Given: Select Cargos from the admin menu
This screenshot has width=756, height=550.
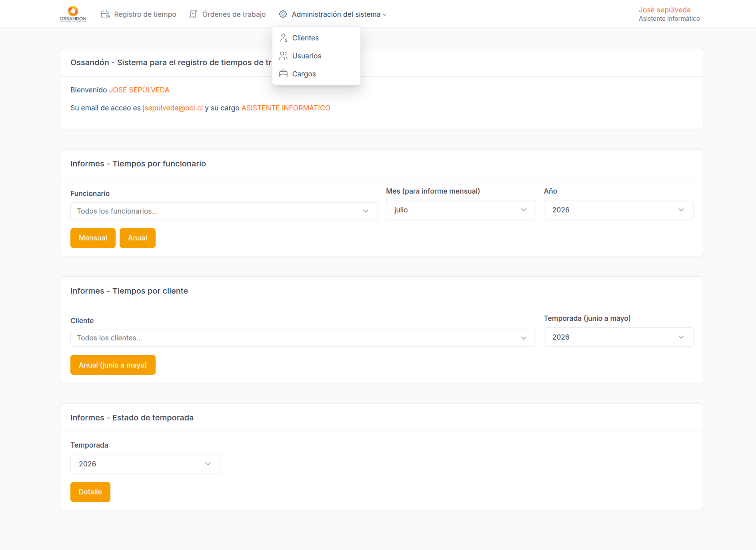Looking at the screenshot, I should click(316, 74).
